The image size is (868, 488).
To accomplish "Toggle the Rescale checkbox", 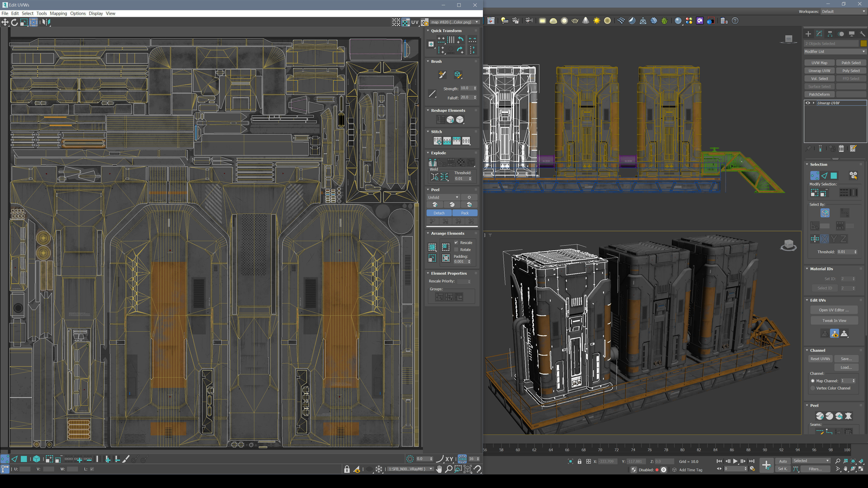I will coord(456,242).
